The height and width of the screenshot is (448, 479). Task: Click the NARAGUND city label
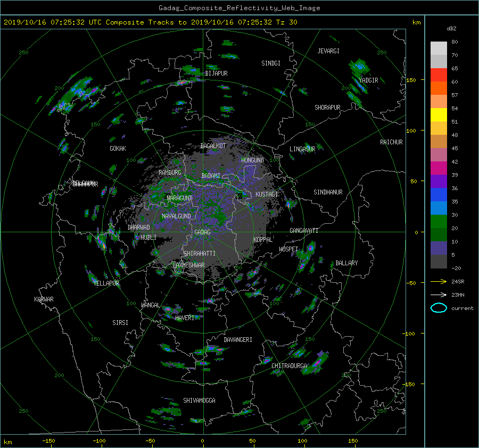[180, 198]
